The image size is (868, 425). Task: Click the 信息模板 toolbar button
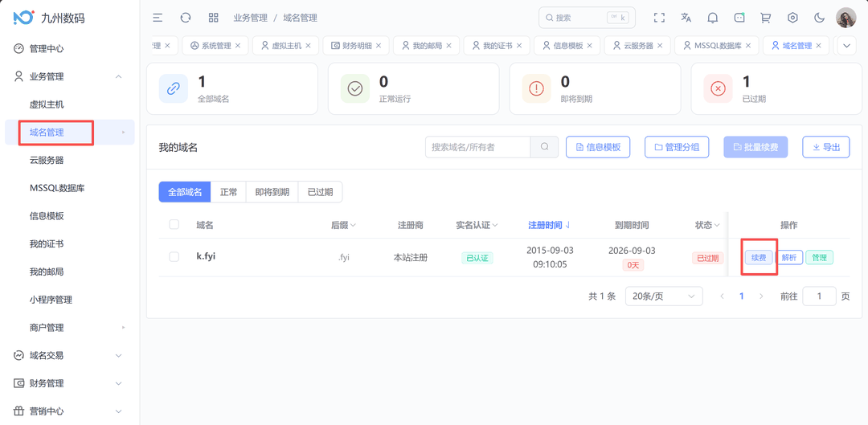598,147
